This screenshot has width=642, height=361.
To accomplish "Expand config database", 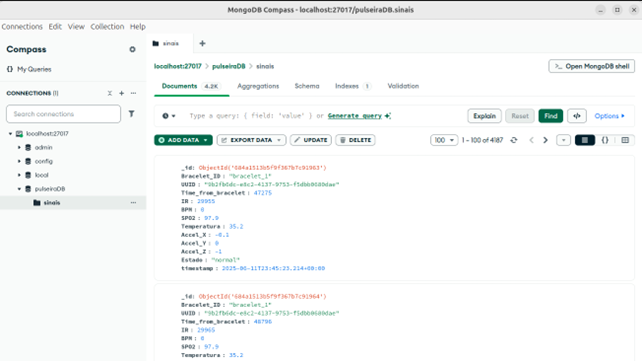I will pyautogui.click(x=19, y=161).
